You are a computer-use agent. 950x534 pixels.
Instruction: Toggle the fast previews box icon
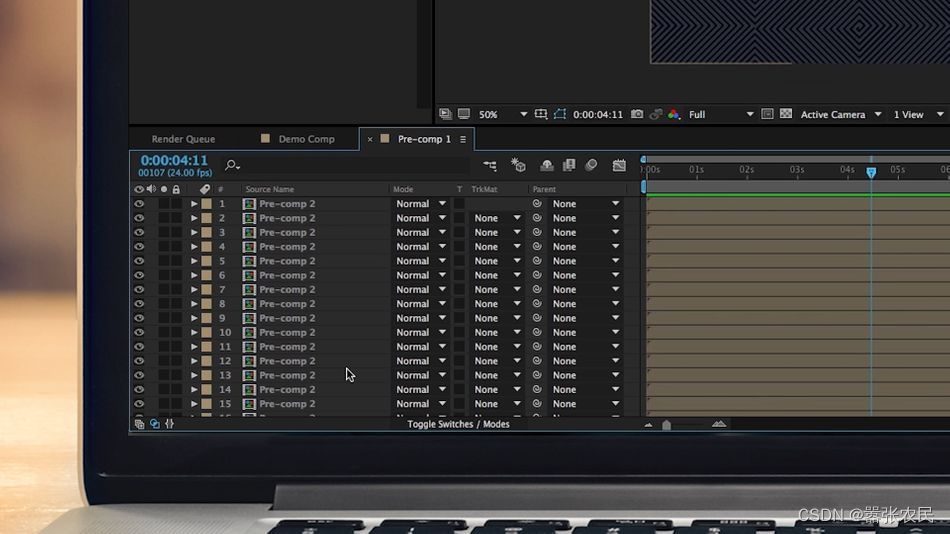(x=767, y=114)
